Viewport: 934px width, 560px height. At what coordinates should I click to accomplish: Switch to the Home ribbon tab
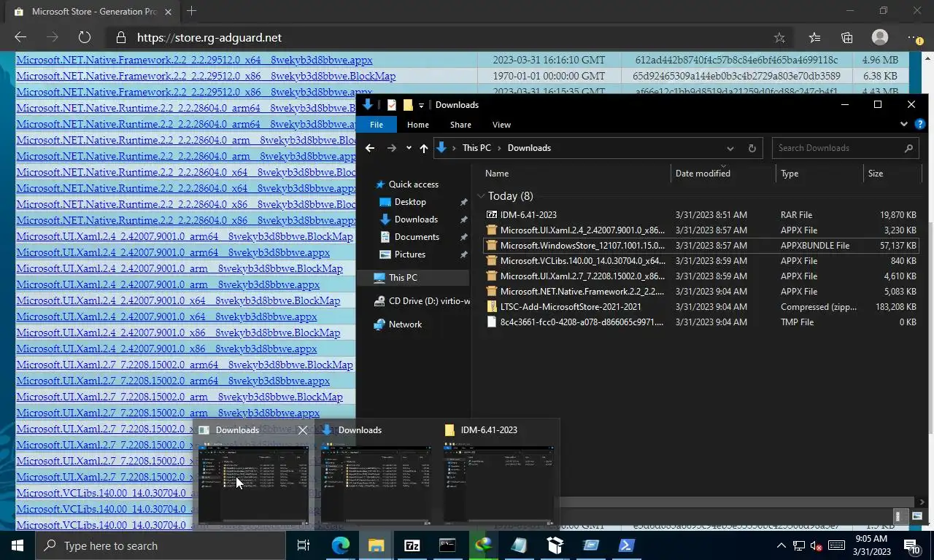coord(417,125)
